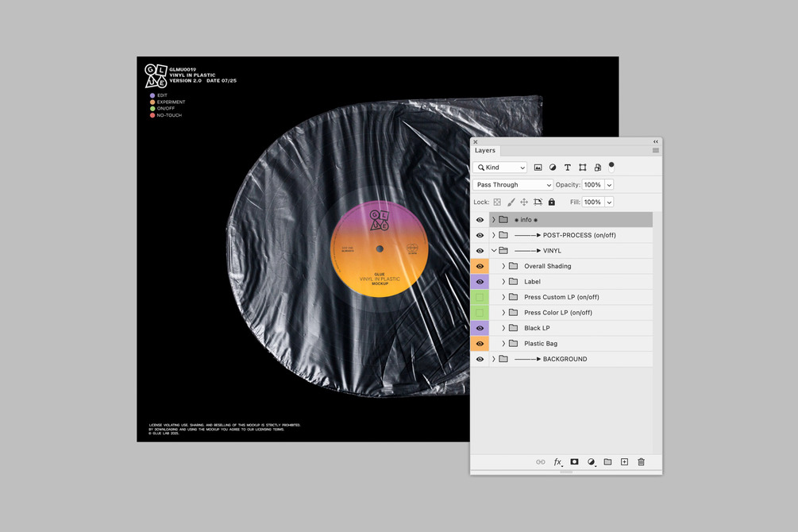The width and height of the screenshot is (798, 532).
Task: Expand the Press Custom LP group
Action: [503, 297]
